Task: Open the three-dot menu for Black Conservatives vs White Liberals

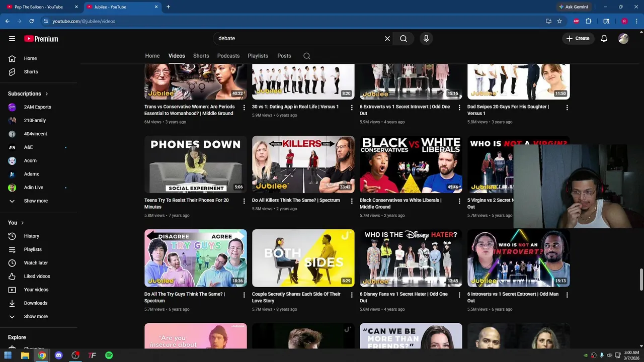Action: pyautogui.click(x=459, y=201)
